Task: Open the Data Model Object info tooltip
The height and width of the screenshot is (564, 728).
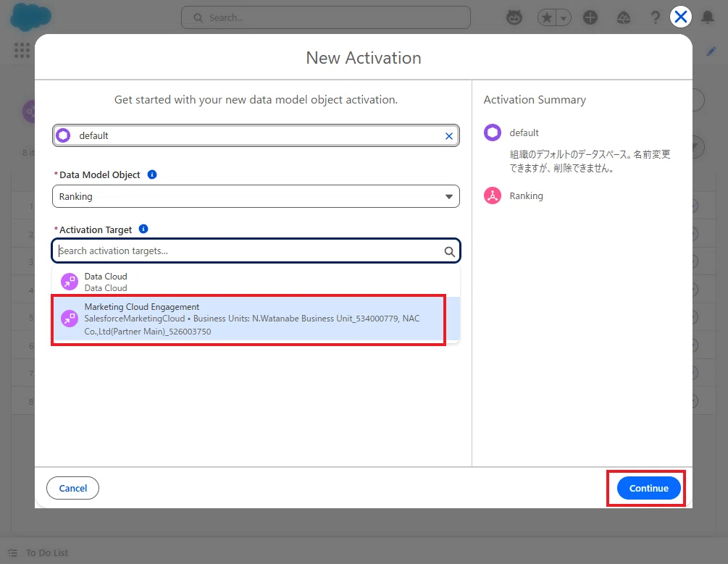Action: coord(152,174)
